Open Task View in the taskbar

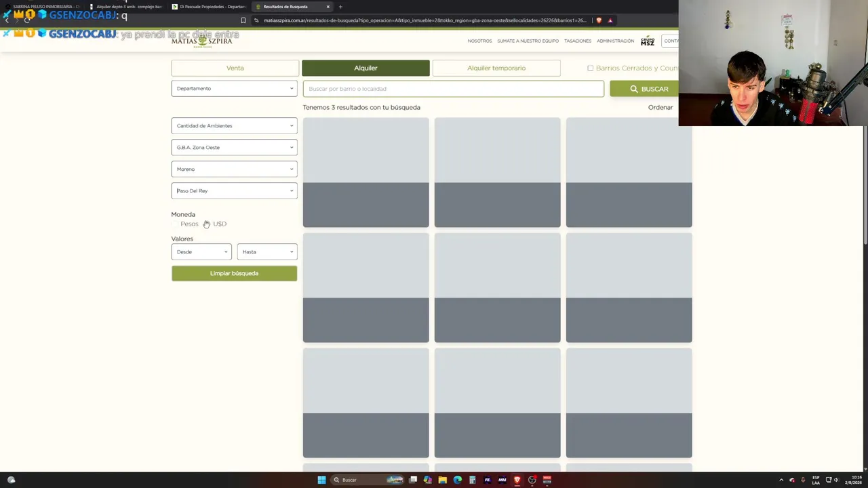coord(412,480)
